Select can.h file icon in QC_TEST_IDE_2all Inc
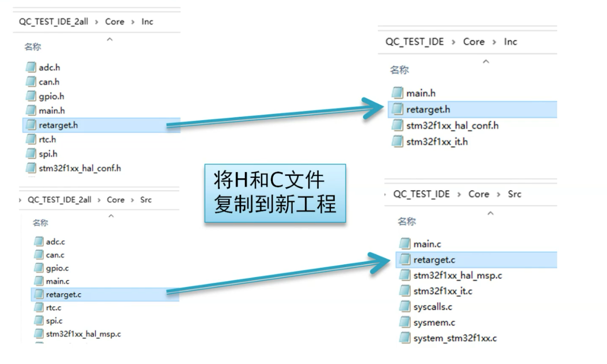Image resolution: width=607 pixels, height=364 pixels. [31, 82]
